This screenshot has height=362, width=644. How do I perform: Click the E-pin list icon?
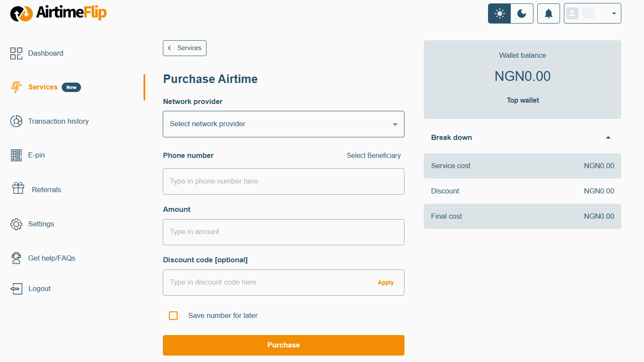[16, 155]
